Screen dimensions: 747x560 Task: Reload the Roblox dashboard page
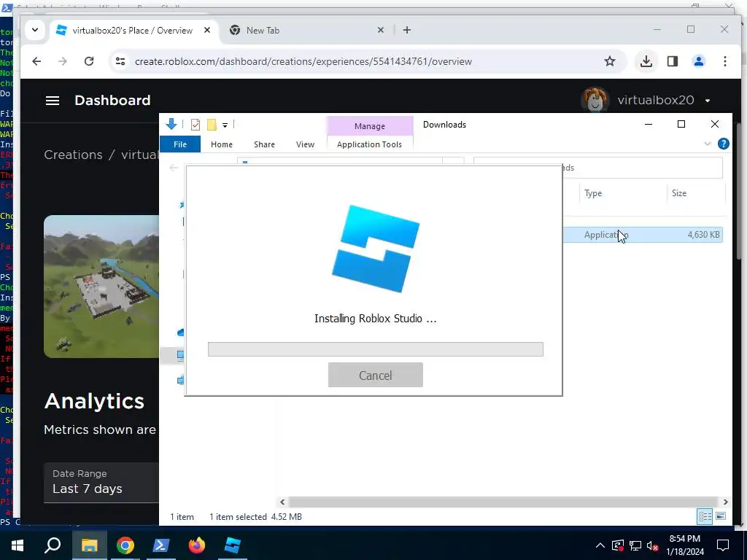pyautogui.click(x=88, y=61)
